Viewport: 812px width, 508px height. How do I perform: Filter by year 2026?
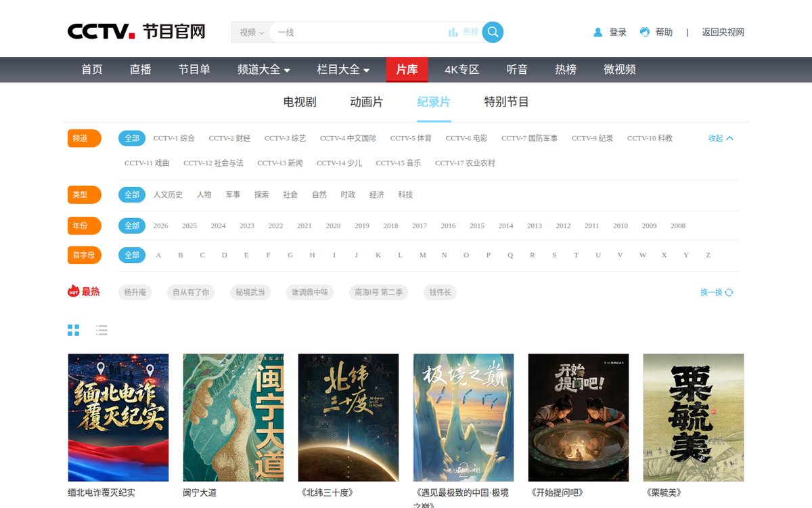pyautogui.click(x=160, y=226)
